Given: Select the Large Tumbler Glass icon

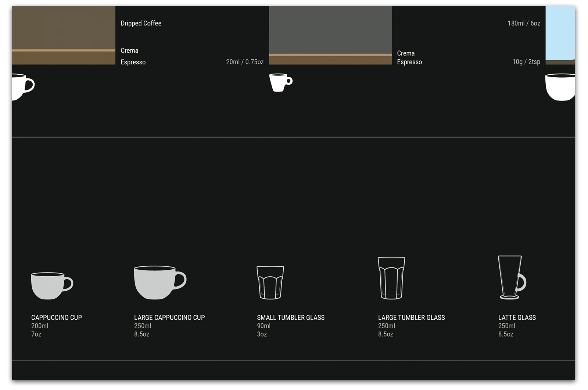Looking at the screenshot, I should coord(391,278).
